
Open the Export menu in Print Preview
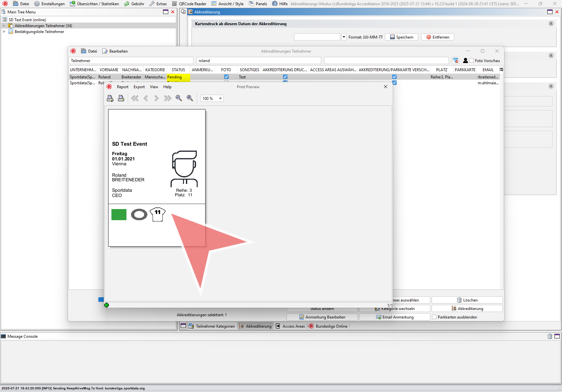click(x=139, y=87)
